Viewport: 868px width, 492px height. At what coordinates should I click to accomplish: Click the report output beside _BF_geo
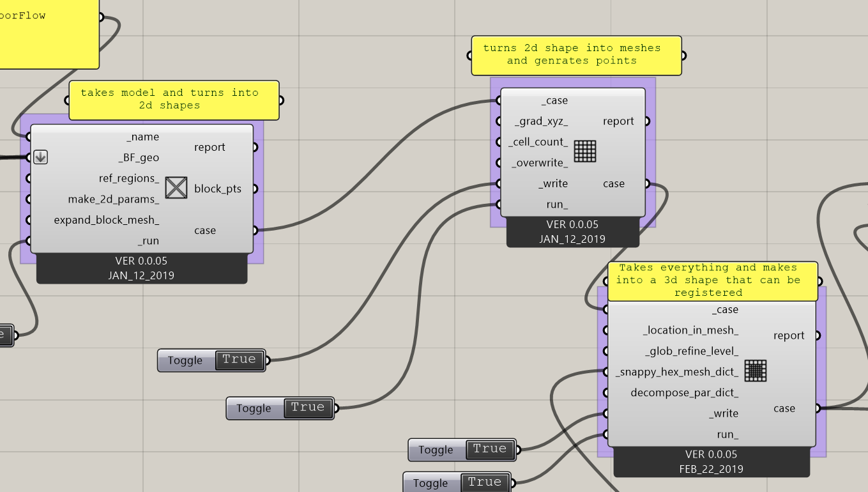209,147
